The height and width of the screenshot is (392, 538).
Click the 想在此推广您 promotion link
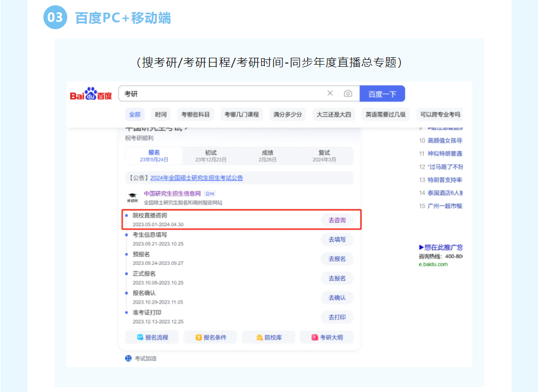point(441,247)
